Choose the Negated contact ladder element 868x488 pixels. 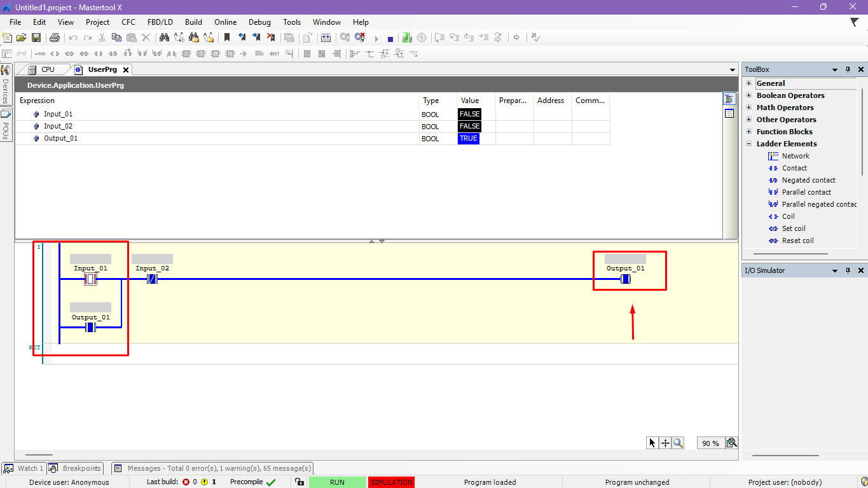[x=808, y=180]
